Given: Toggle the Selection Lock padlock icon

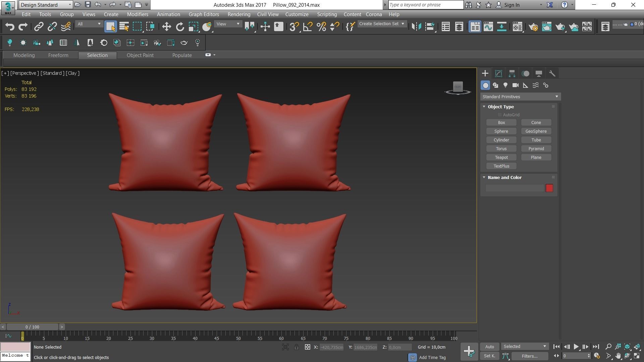Looking at the screenshot, I should (x=297, y=347).
